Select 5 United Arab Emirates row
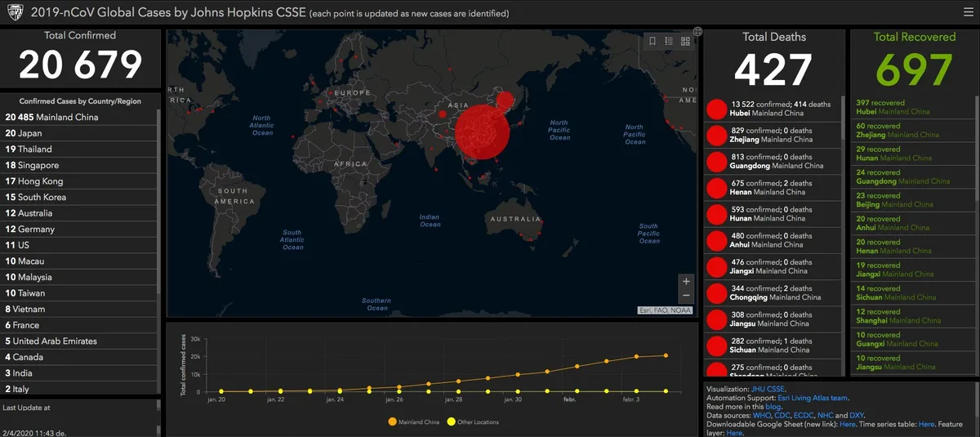The width and height of the screenshot is (980, 437). (x=79, y=341)
